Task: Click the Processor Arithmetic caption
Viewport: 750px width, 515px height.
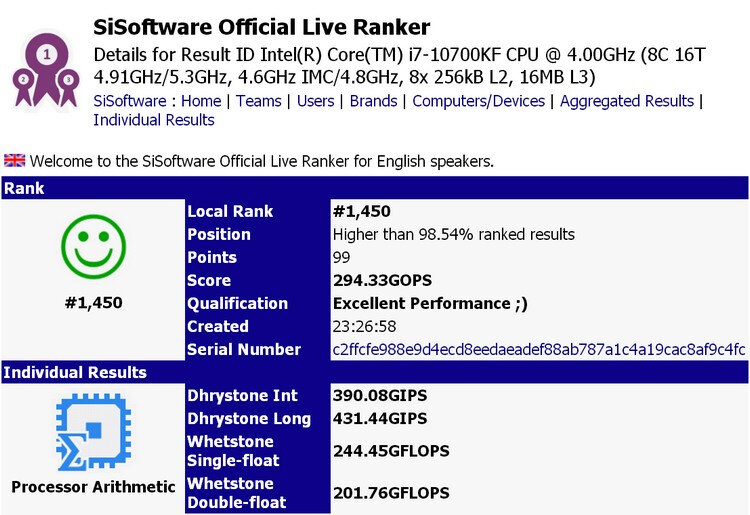Action: click(x=93, y=487)
